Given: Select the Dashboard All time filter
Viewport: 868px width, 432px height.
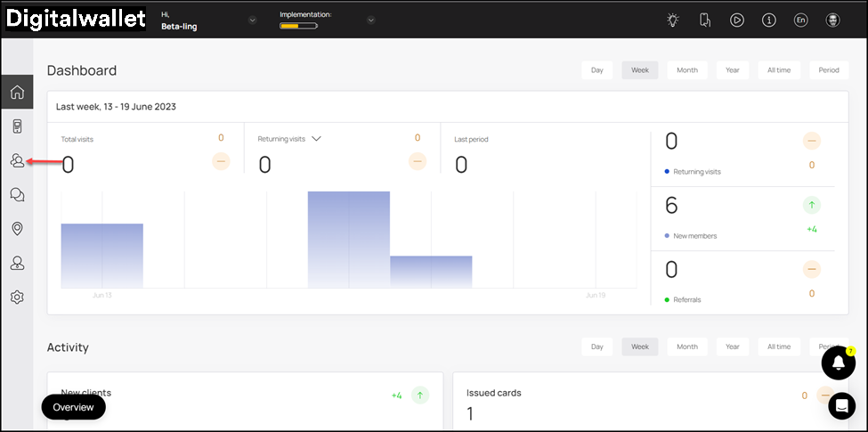Looking at the screenshot, I should 780,70.
